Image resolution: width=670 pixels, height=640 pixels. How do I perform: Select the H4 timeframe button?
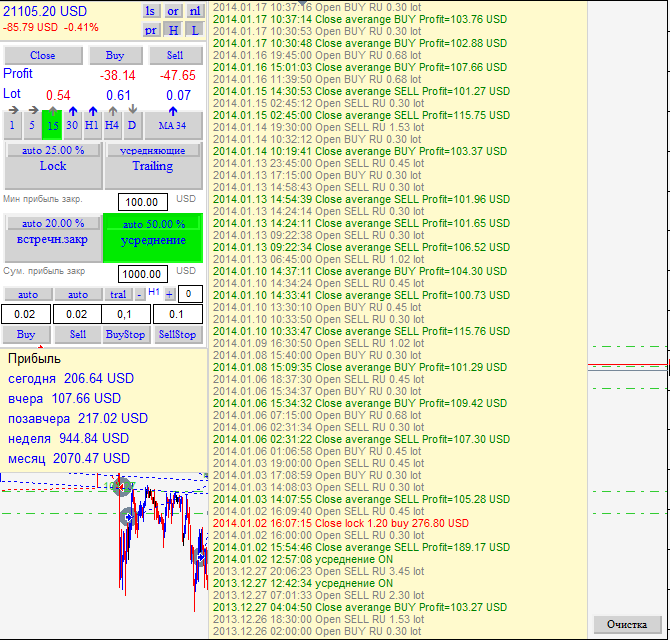[x=112, y=125]
